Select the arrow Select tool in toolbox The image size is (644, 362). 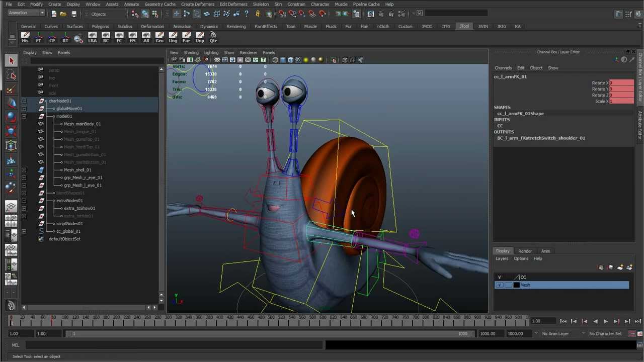point(11,60)
